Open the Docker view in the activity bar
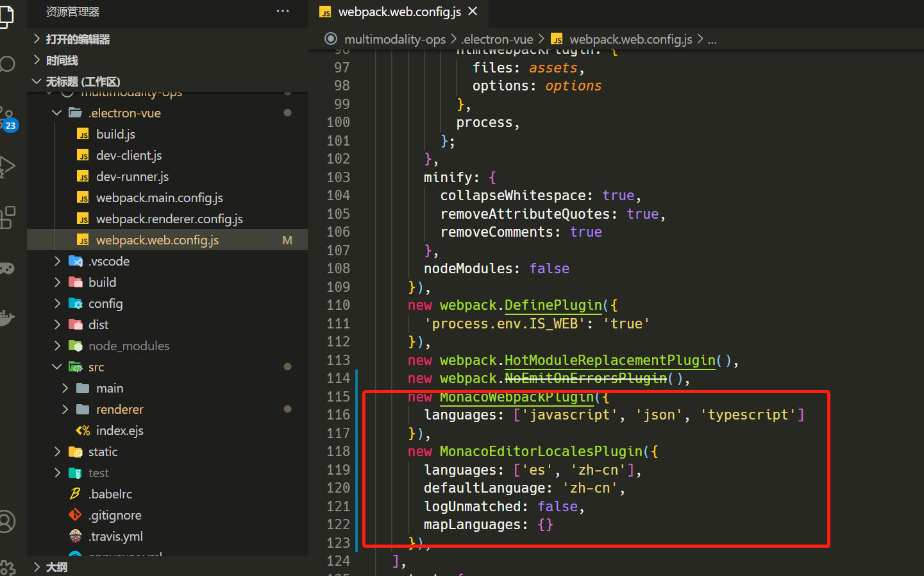Image resolution: width=924 pixels, height=576 pixels. point(7,318)
